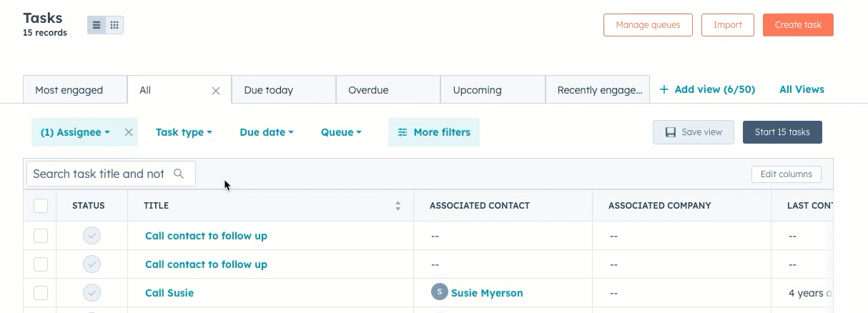The height and width of the screenshot is (313, 868).
Task: Focus the search task title field
Action: 99,174
